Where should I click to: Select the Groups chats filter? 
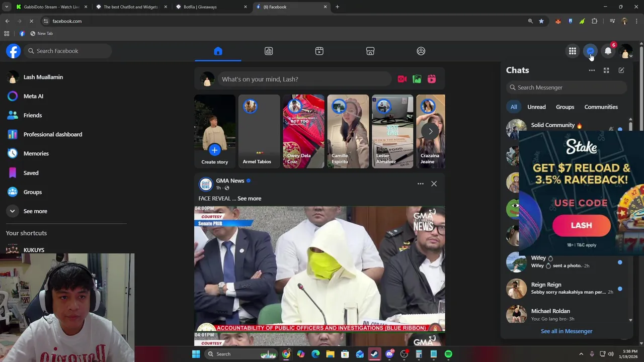tap(565, 107)
